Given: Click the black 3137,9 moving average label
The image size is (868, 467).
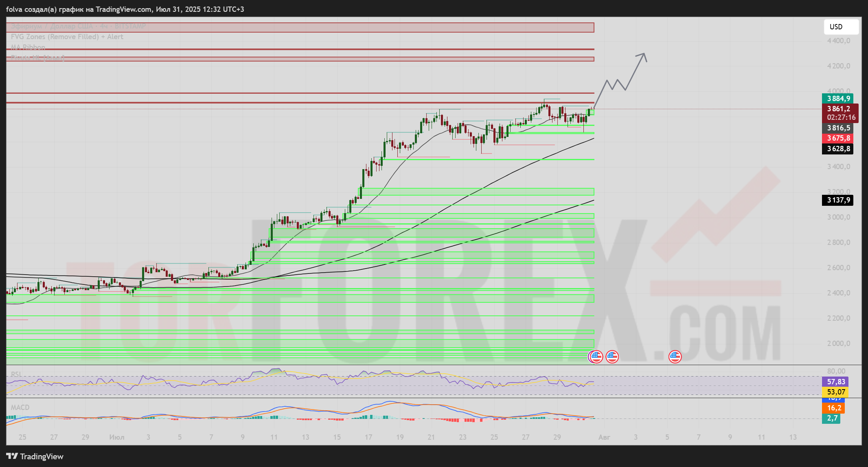Looking at the screenshot, I should coord(838,200).
